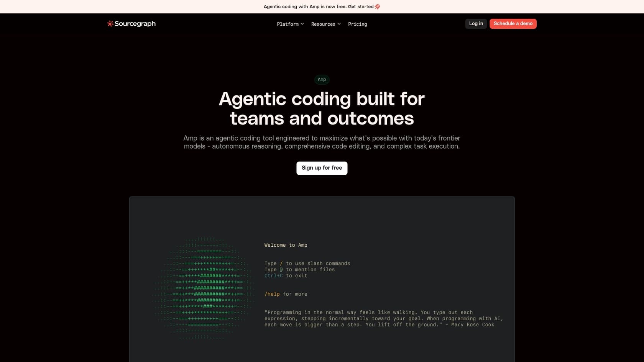Click the Log in button

pos(476,23)
